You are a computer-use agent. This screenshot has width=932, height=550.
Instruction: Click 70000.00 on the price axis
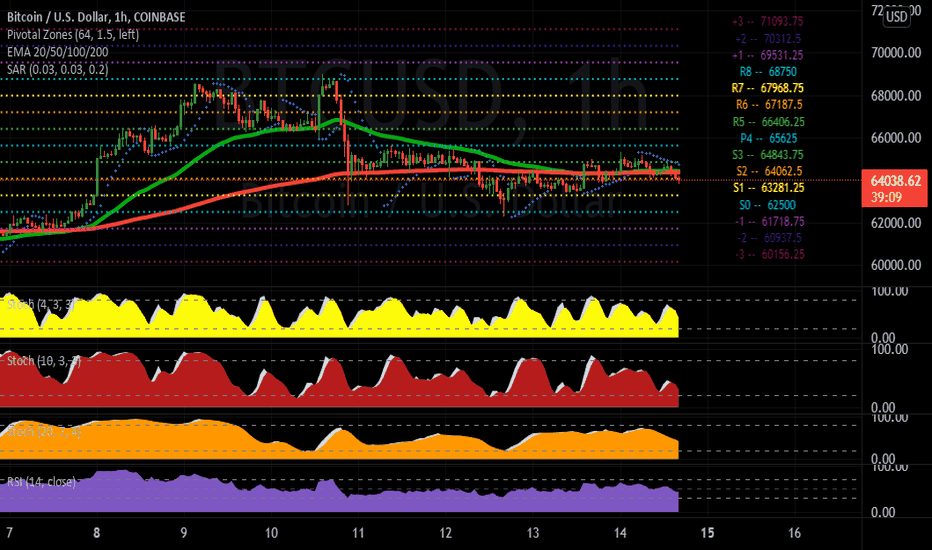pos(896,53)
